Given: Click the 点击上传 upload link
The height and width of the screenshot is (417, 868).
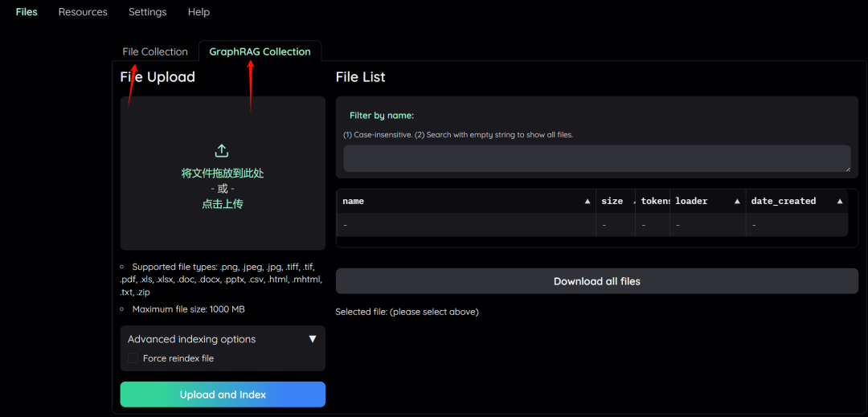Looking at the screenshot, I should [223, 204].
